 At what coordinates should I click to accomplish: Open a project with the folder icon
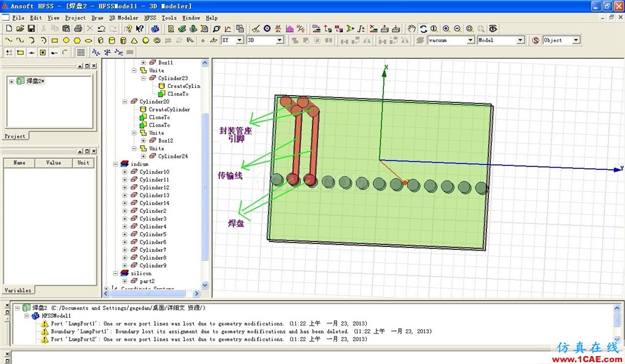(20, 29)
